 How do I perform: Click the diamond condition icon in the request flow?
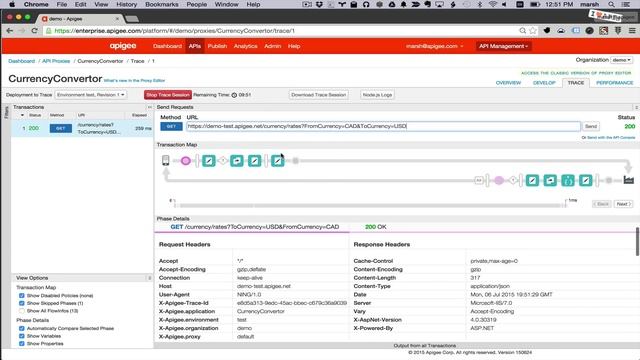(223, 161)
